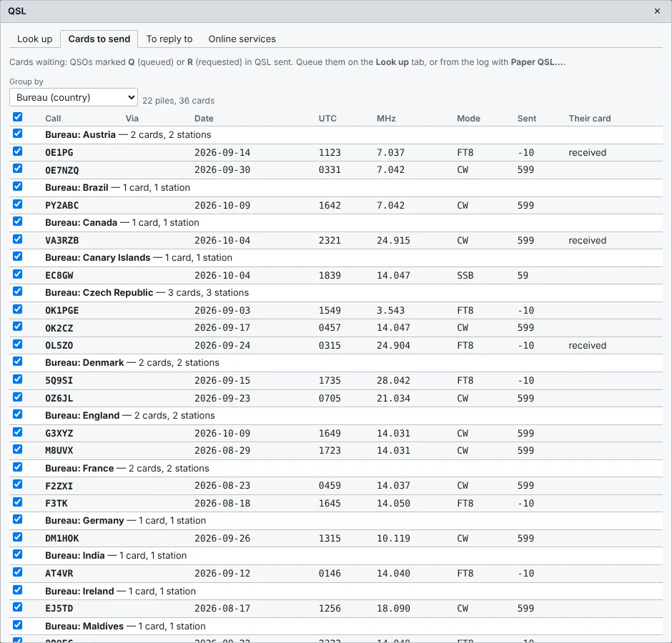The width and height of the screenshot is (672, 643).
Task: Toggle the EC8GW row checkbox
Action: [x=18, y=274]
